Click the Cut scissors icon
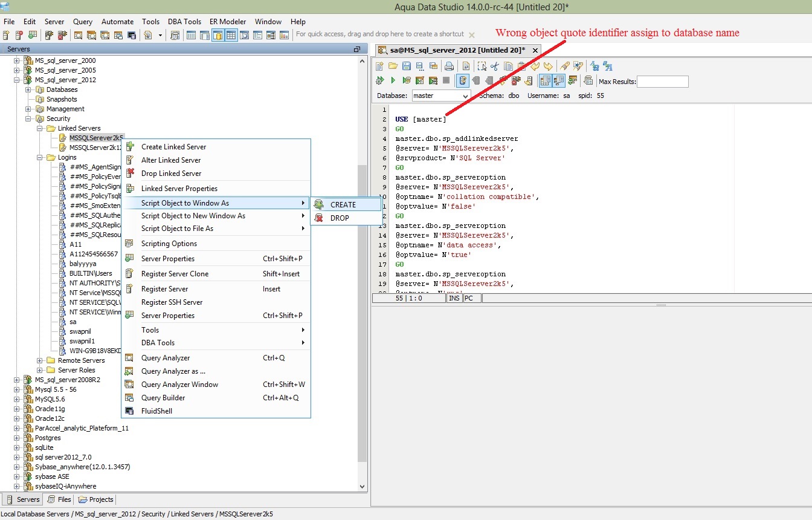Image resolution: width=812 pixels, height=520 pixels. click(494, 67)
